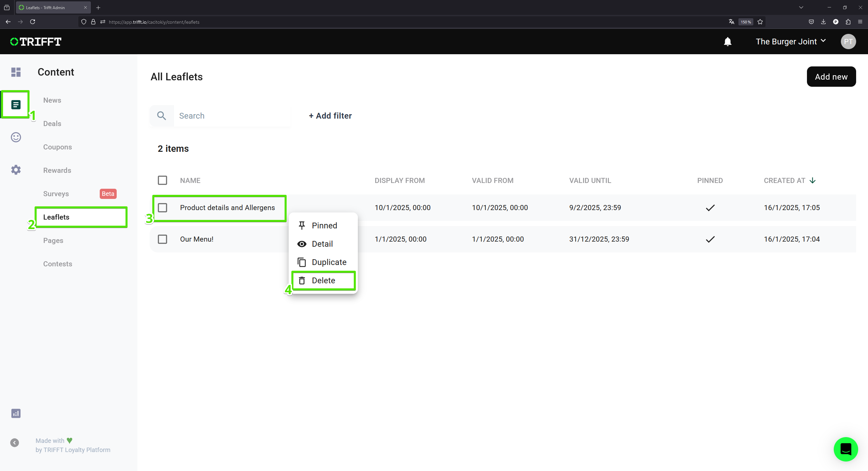Check the checkbox for Product details and Allergens
The image size is (868, 471).
pos(162,208)
